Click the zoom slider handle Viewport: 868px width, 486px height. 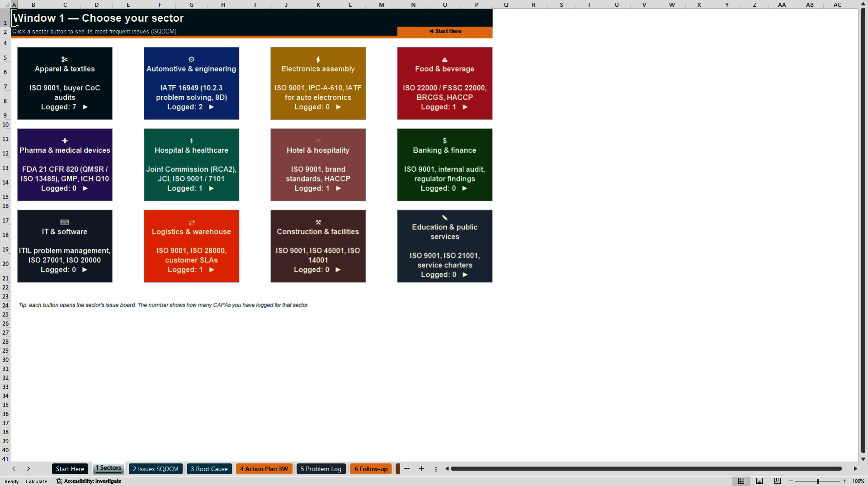[x=818, y=481]
